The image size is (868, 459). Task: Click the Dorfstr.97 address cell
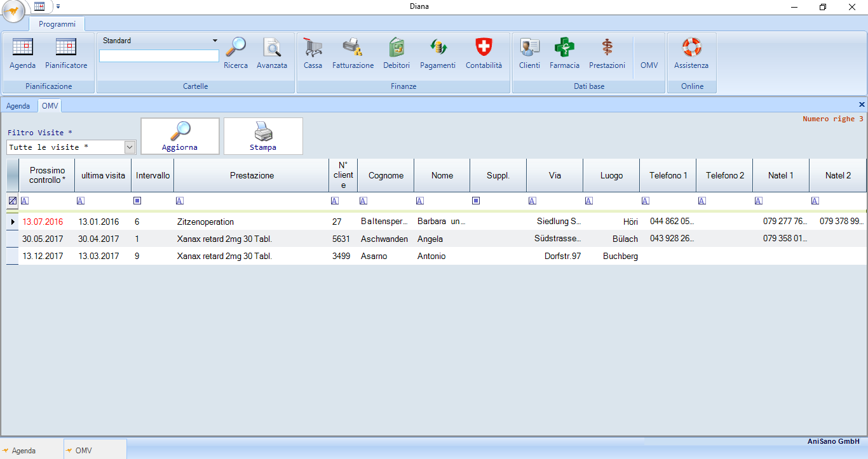[555, 256]
